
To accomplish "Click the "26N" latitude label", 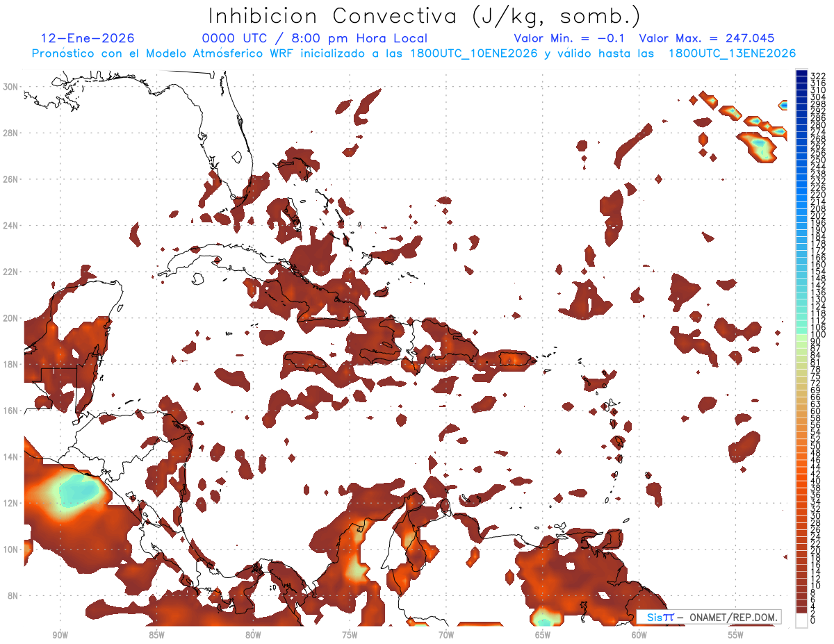I will (x=11, y=179).
